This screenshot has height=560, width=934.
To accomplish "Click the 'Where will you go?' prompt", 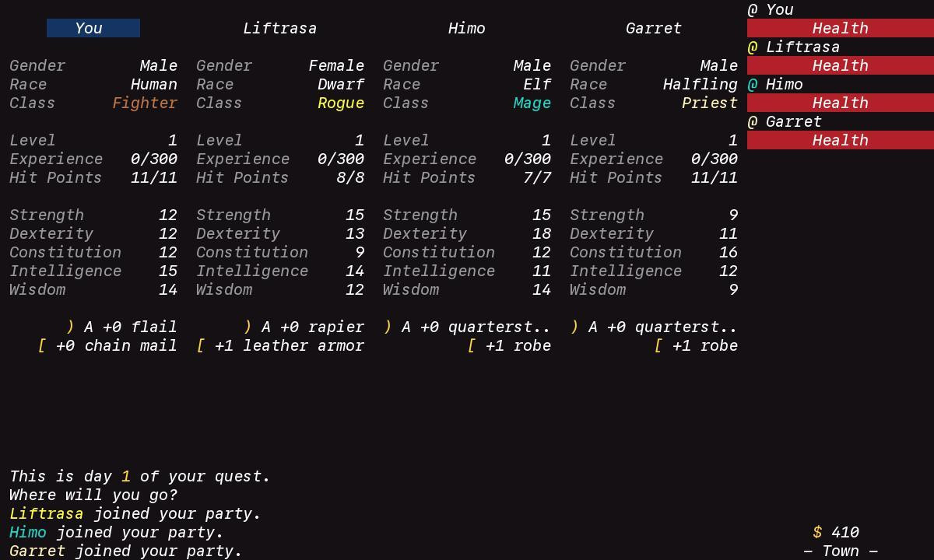I will 93,495.
